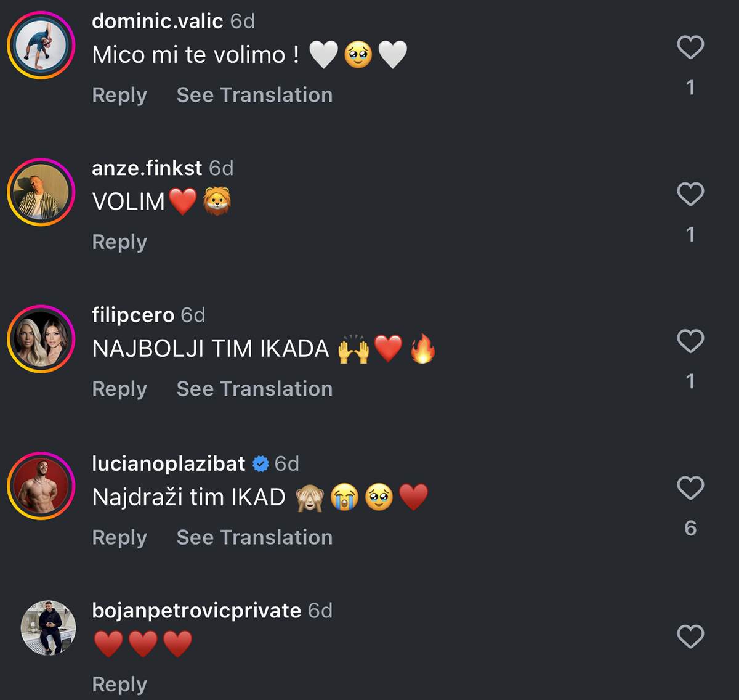View filipcero's story avatar
The image size is (739, 700).
[41, 340]
